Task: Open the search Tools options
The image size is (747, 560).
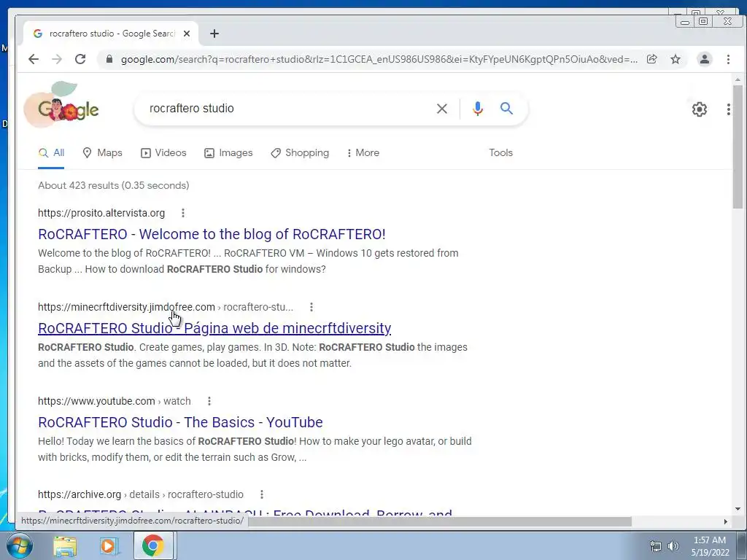Action: click(x=500, y=153)
